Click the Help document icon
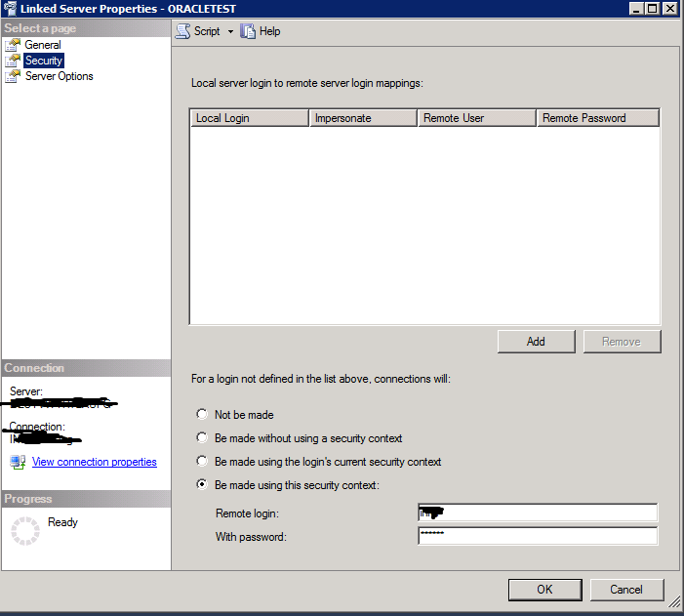This screenshot has width=684, height=616. [248, 31]
